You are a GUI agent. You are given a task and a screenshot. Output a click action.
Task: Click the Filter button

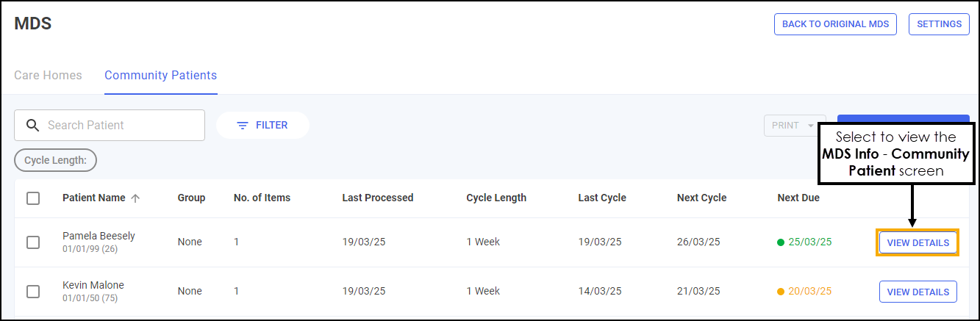pos(262,126)
